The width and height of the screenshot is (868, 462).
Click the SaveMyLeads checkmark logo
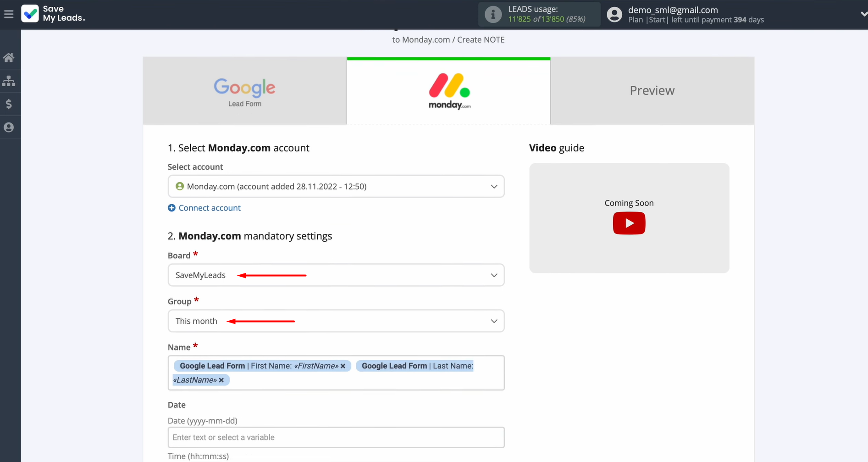(30, 14)
